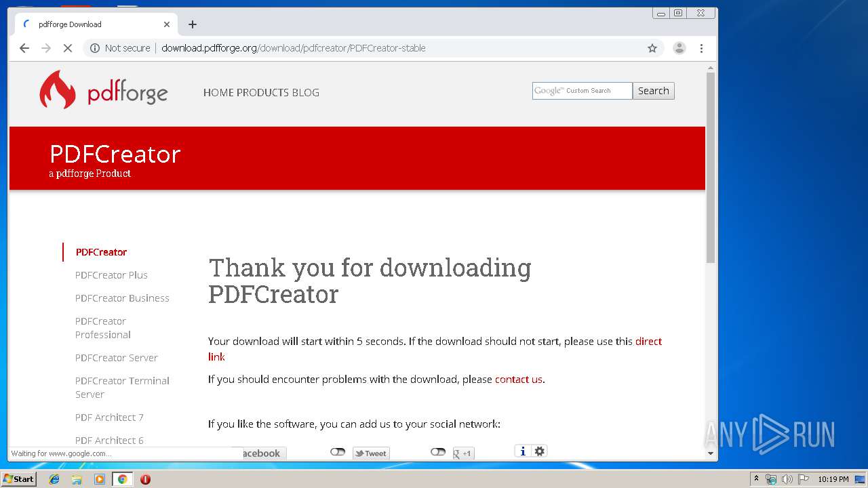The height and width of the screenshot is (488, 868).
Task: Open the Action Center flag icon
Action: click(x=804, y=479)
